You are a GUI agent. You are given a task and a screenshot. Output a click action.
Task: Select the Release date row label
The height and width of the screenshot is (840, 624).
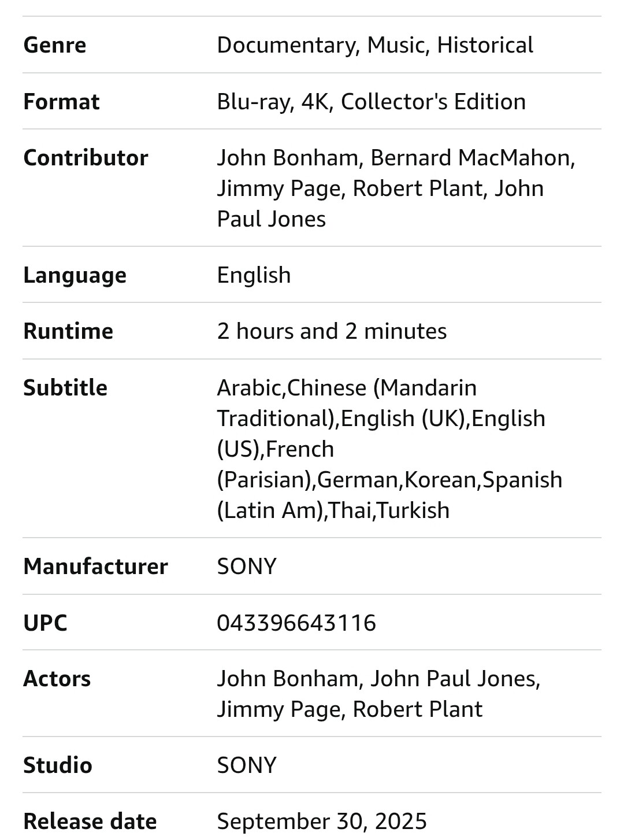[x=90, y=821]
